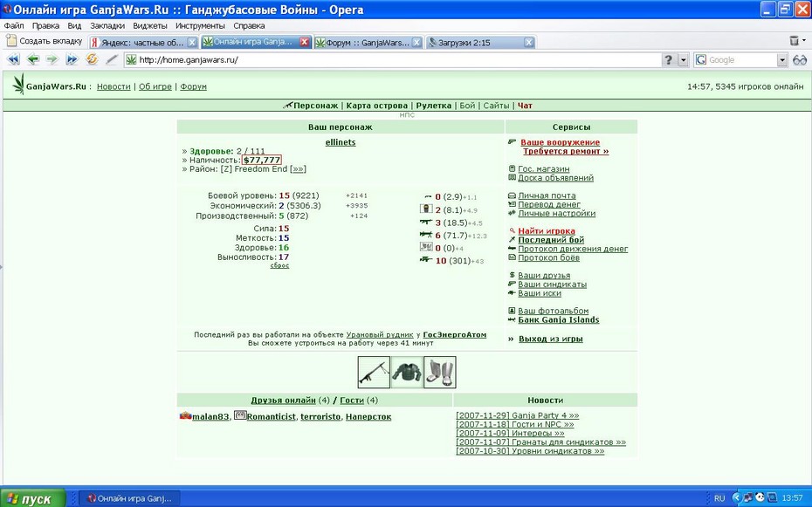Click the RU language indicator in the system tray

tap(719, 498)
